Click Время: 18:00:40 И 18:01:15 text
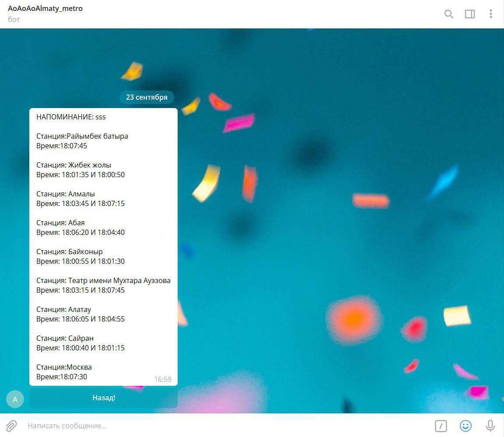This screenshot has width=504, height=437. [x=80, y=348]
